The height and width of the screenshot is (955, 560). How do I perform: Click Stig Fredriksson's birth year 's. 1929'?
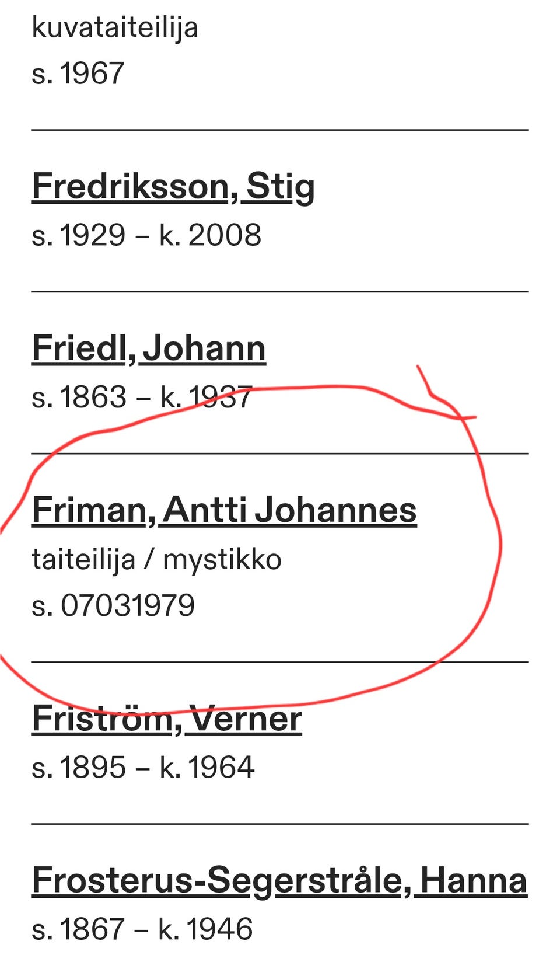(78, 235)
